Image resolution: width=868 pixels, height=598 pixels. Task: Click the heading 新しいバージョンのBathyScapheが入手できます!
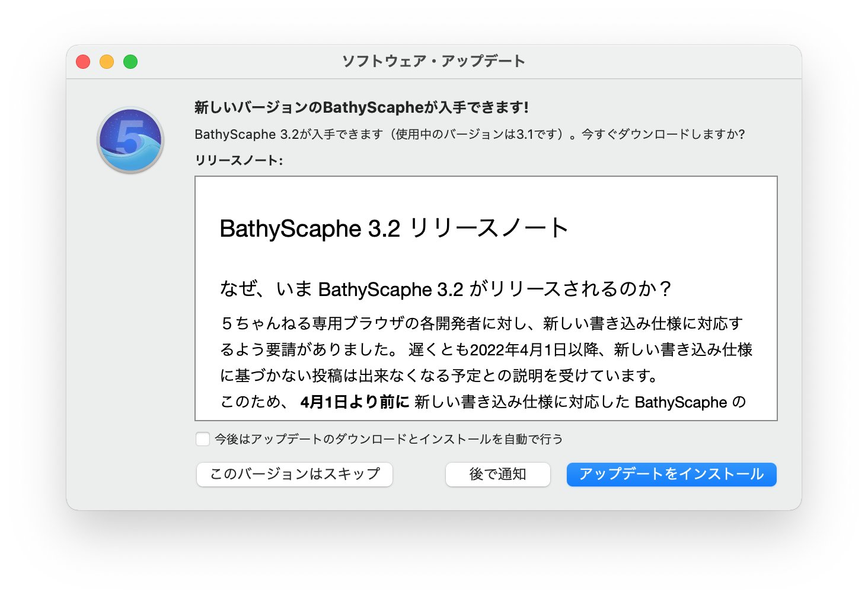[362, 107]
